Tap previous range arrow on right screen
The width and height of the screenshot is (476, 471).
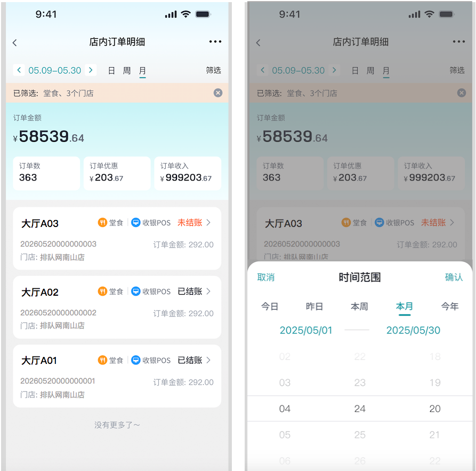pyautogui.click(x=263, y=70)
